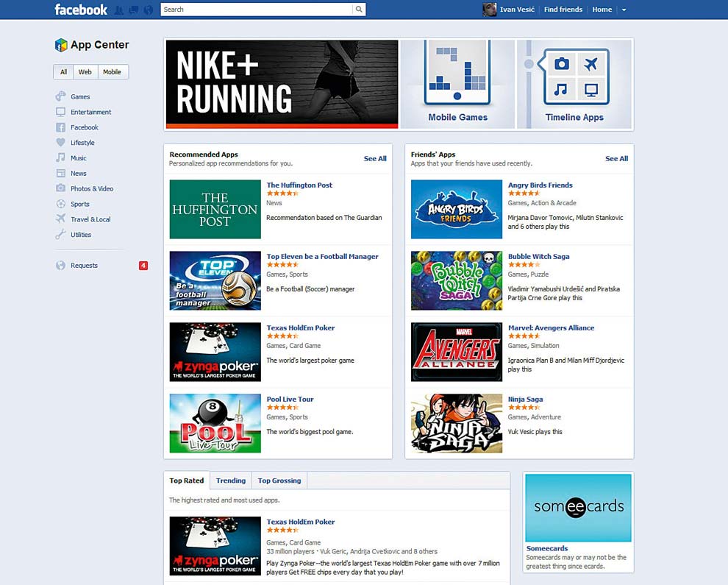Open the friend requests icon in header

click(119, 10)
